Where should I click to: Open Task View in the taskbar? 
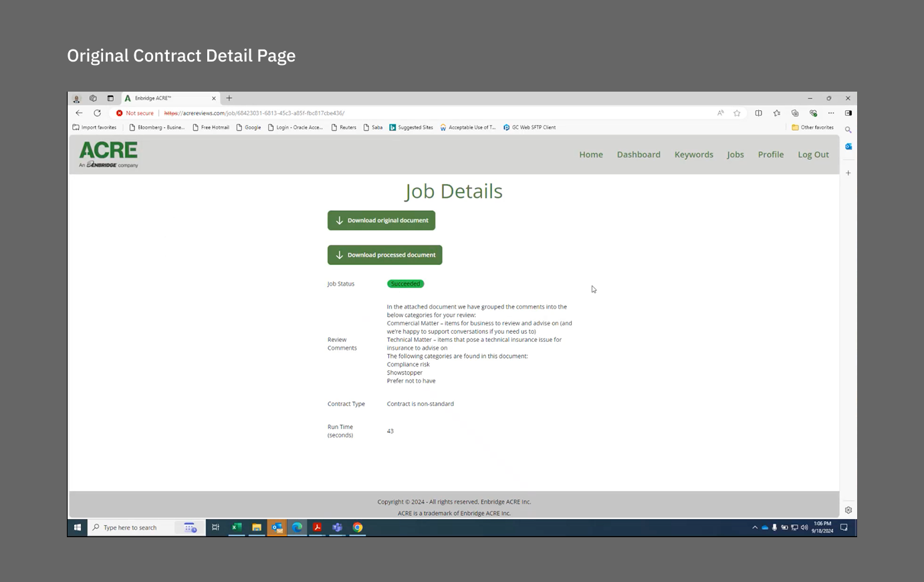[x=215, y=527]
